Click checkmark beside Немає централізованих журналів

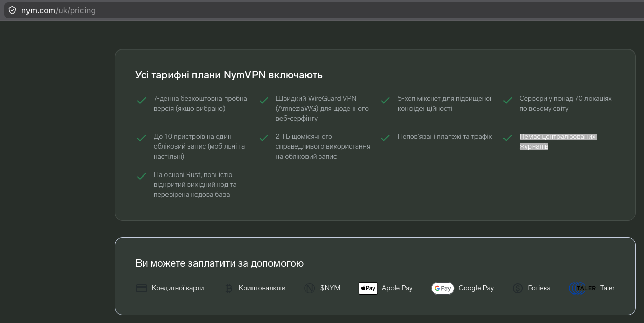click(x=508, y=138)
